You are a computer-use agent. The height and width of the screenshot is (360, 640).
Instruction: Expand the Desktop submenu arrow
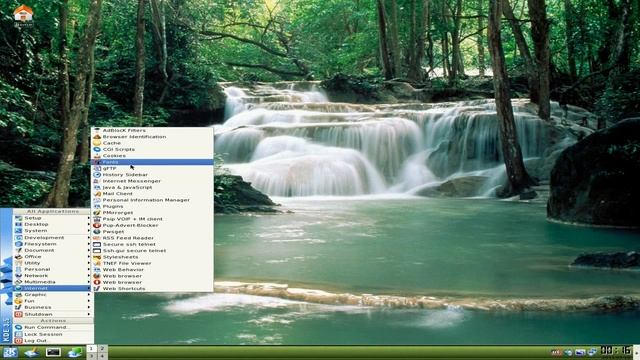[x=89, y=224]
